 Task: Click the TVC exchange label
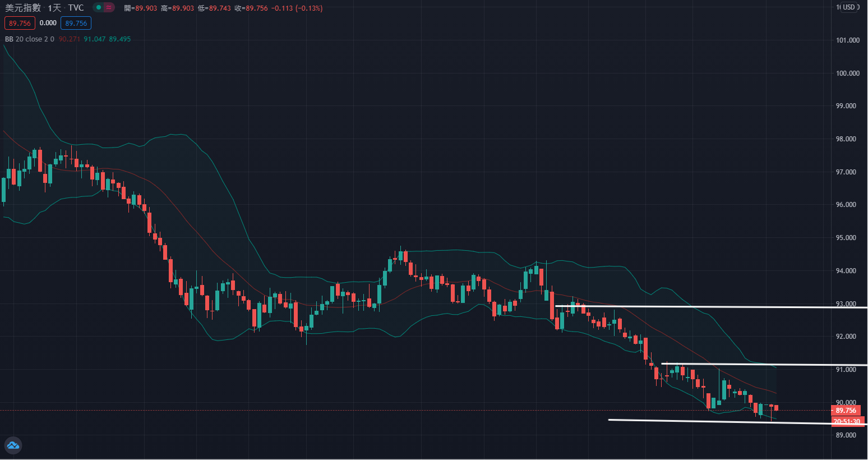coord(76,8)
